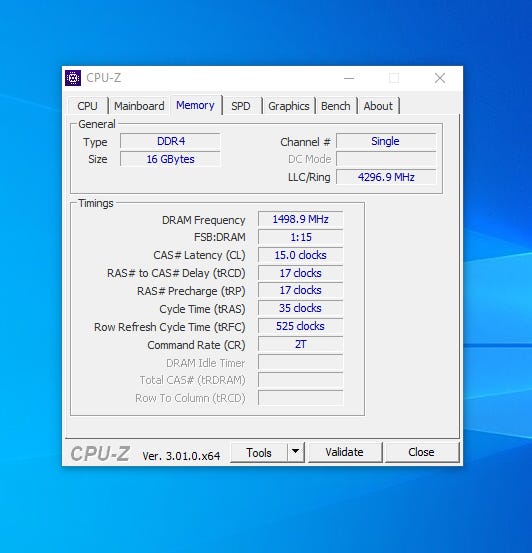Show the About tab
Viewport: 532px width, 553px height.
coord(378,106)
